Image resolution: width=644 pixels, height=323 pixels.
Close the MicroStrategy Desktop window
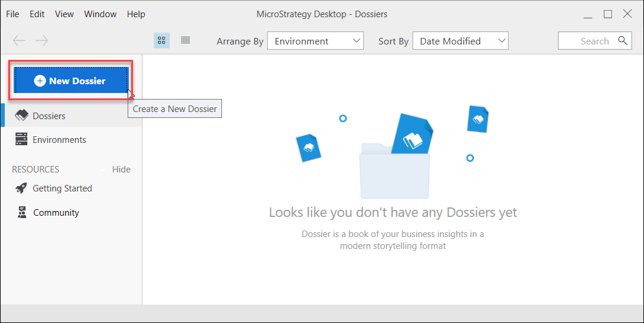pos(627,14)
